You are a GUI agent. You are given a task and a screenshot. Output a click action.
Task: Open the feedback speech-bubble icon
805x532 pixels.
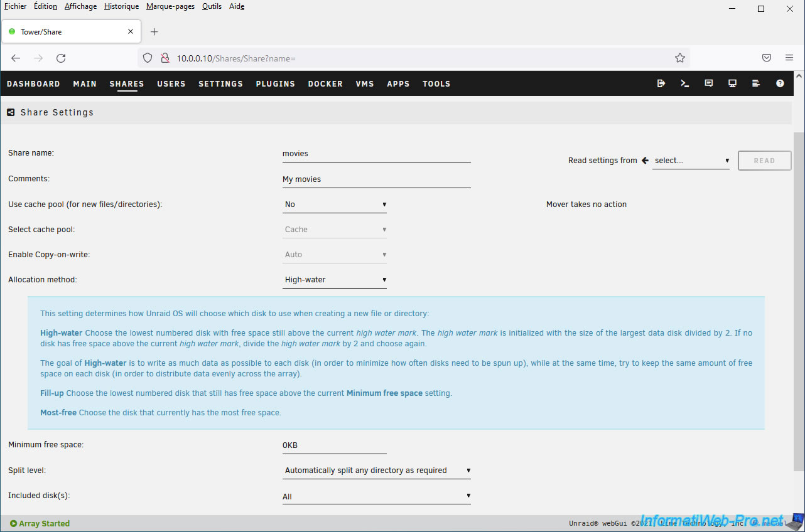click(x=709, y=83)
